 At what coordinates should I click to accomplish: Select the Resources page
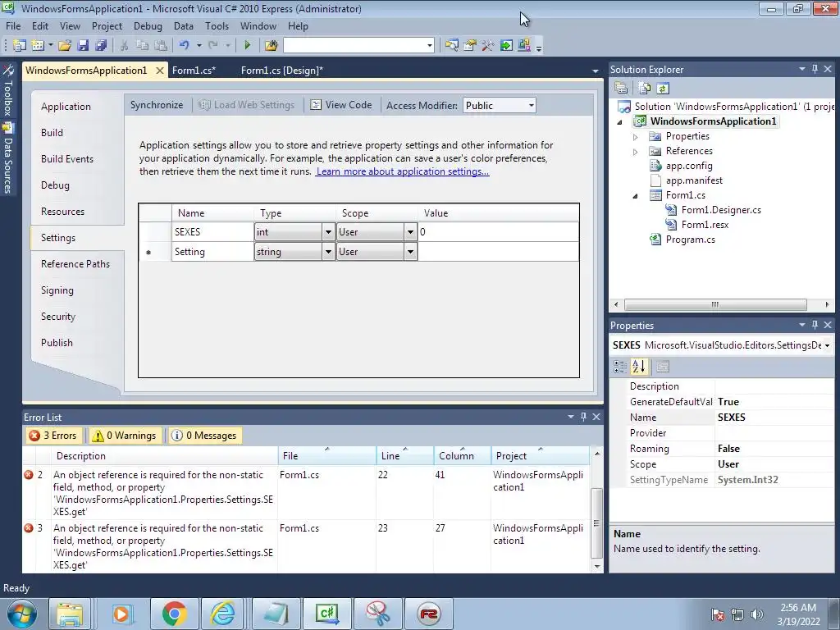click(x=62, y=212)
